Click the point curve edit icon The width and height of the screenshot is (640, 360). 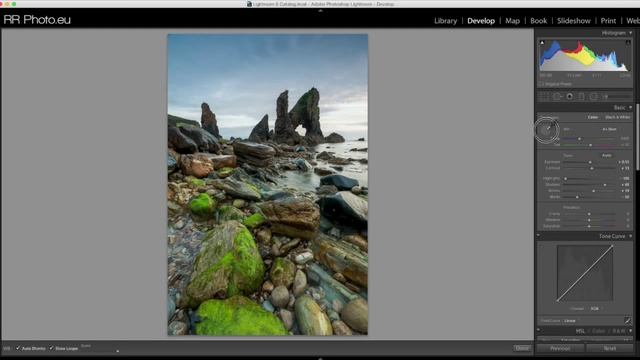[627, 320]
